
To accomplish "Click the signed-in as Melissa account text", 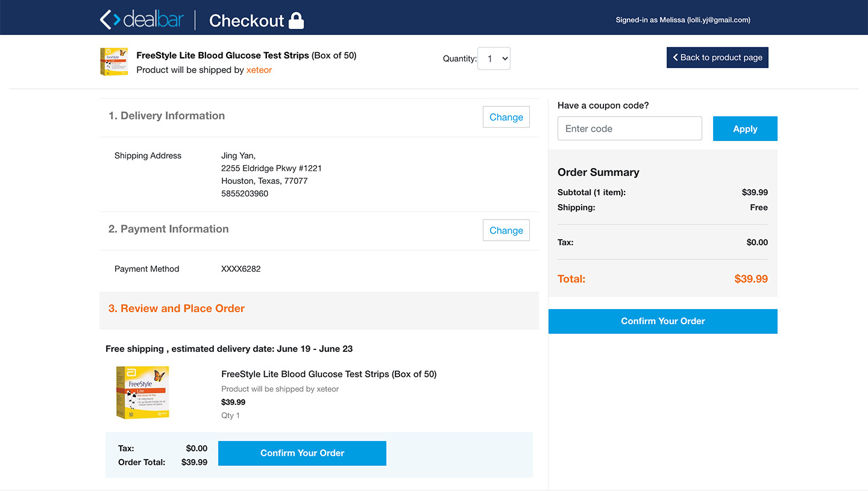I will pos(682,20).
